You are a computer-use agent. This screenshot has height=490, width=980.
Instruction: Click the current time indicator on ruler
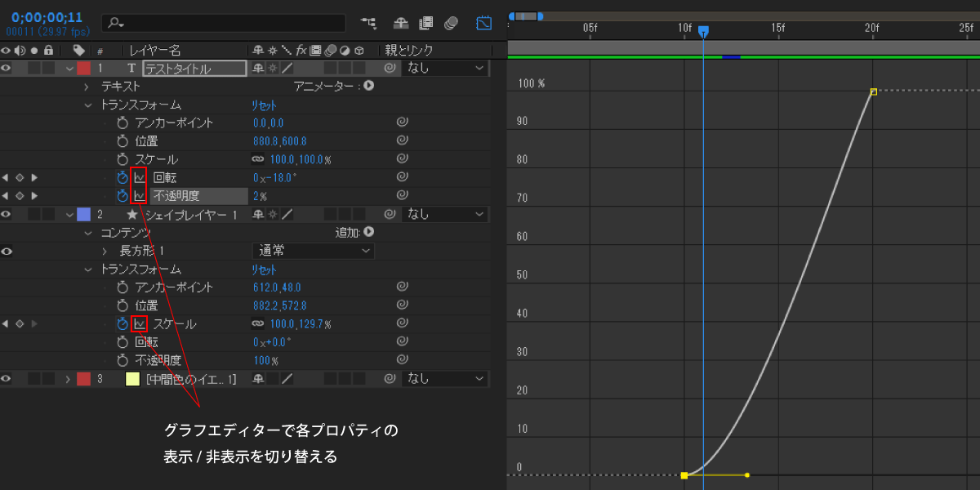(703, 31)
